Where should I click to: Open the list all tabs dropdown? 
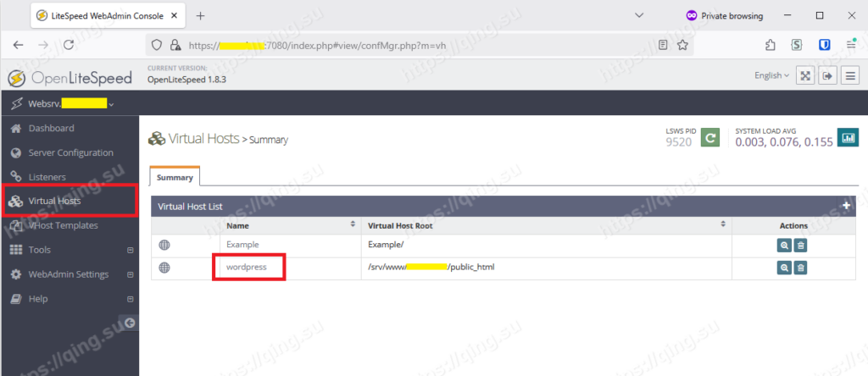tap(639, 16)
